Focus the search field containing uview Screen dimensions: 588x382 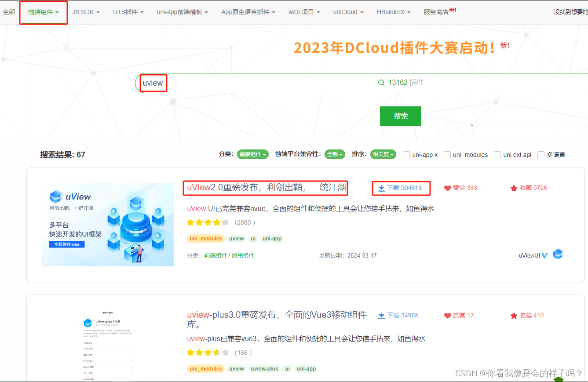pos(361,83)
